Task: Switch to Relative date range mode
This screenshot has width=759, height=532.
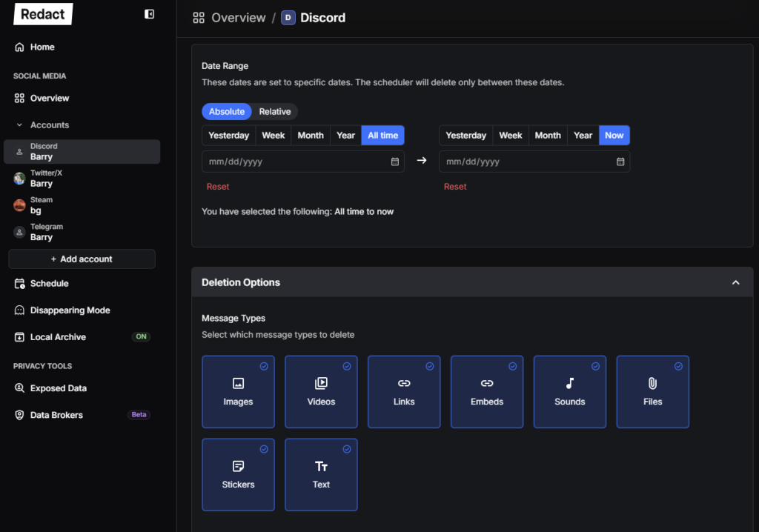Action: pyautogui.click(x=274, y=112)
